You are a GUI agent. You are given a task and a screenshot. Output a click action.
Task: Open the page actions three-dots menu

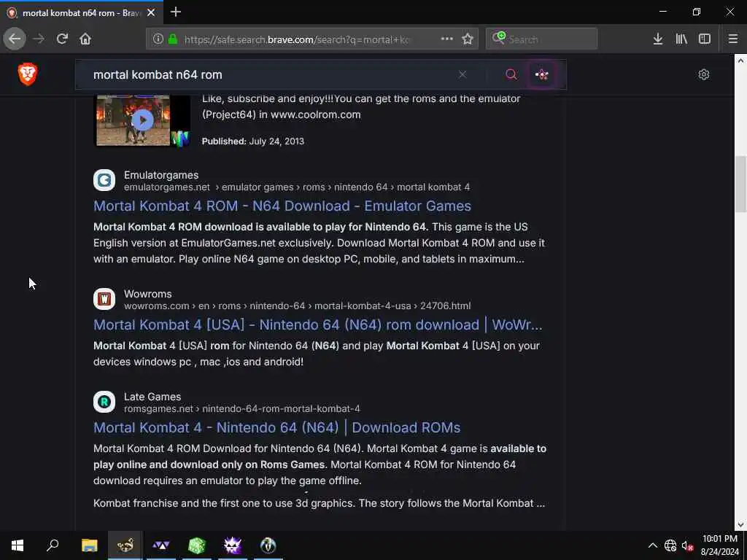point(447,39)
